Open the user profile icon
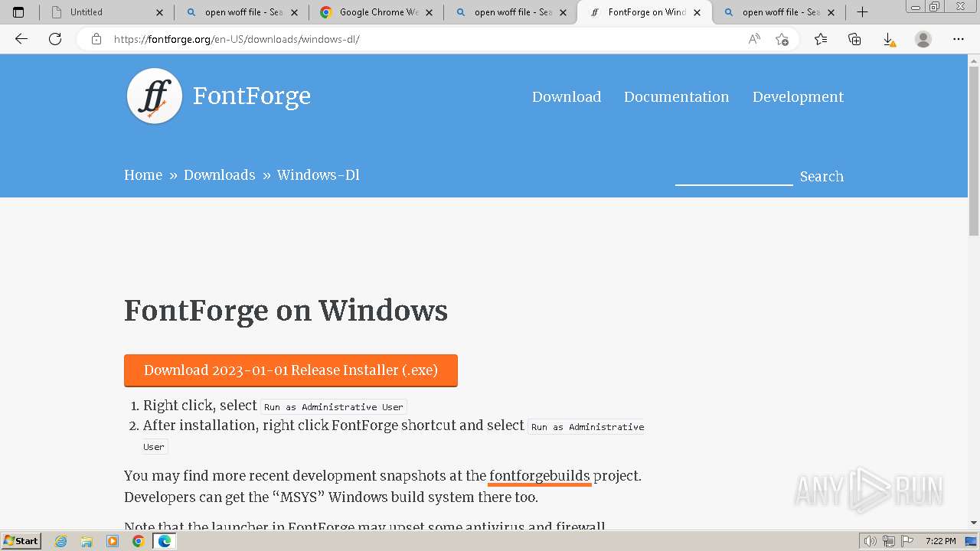 [923, 39]
